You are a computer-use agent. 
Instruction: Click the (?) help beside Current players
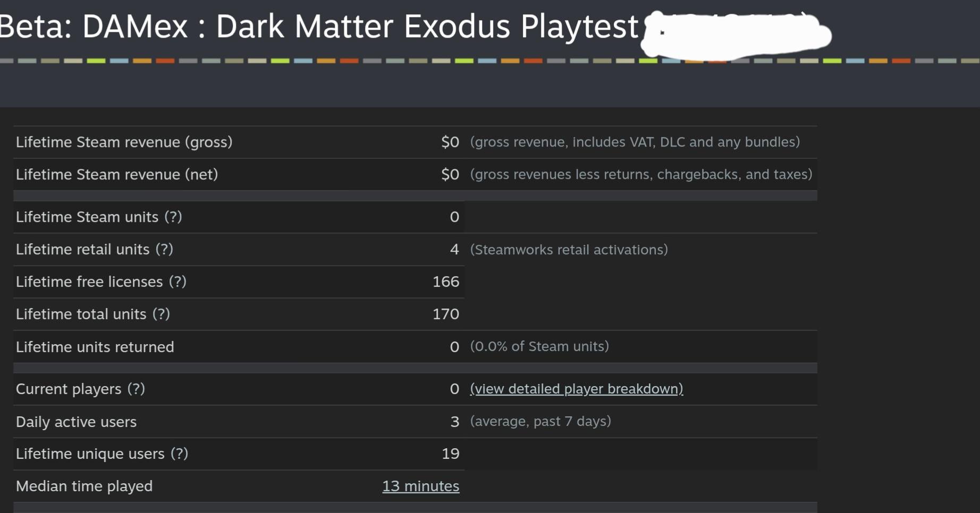click(136, 389)
